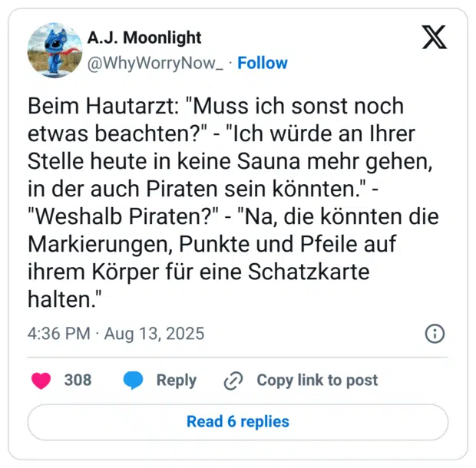This screenshot has height=468, width=476.
Task: Click the blue reply bubble icon
Action: pos(134,380)
